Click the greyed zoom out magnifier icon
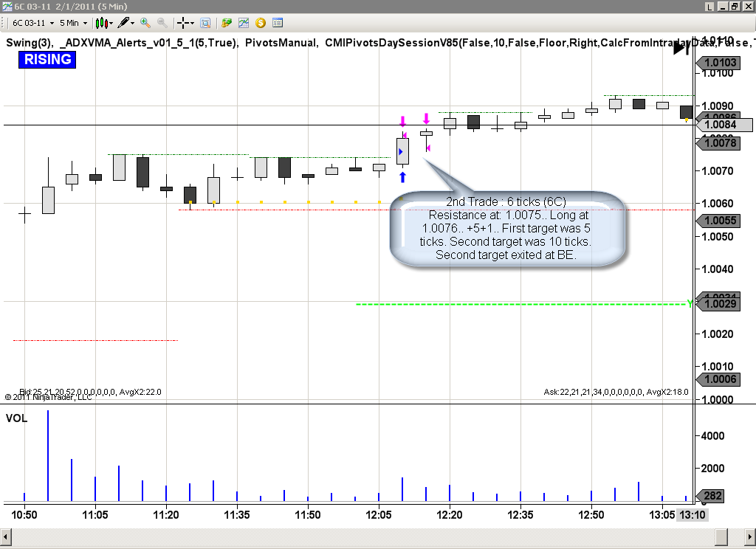The image size is (756, 549). (x=162, y=23)
